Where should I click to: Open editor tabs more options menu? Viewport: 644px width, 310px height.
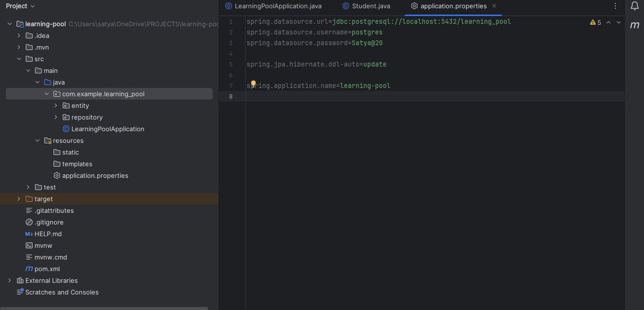tap(615, 6)
